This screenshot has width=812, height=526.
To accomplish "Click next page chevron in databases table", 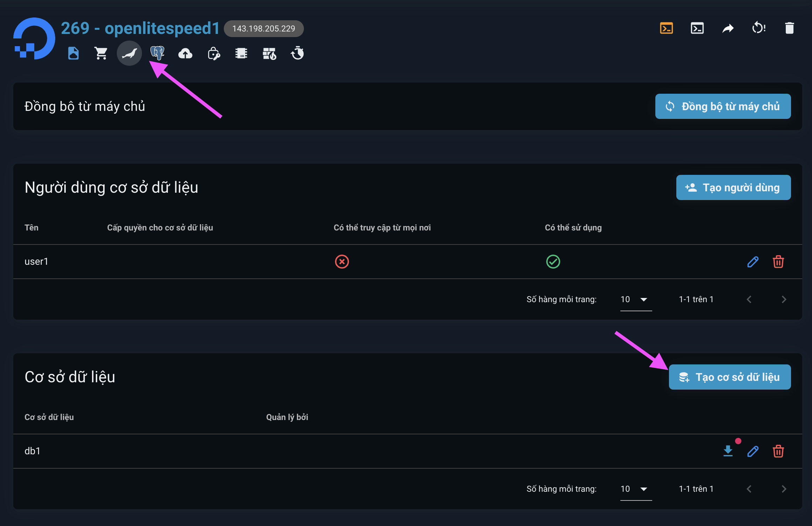I will (784, 489).
